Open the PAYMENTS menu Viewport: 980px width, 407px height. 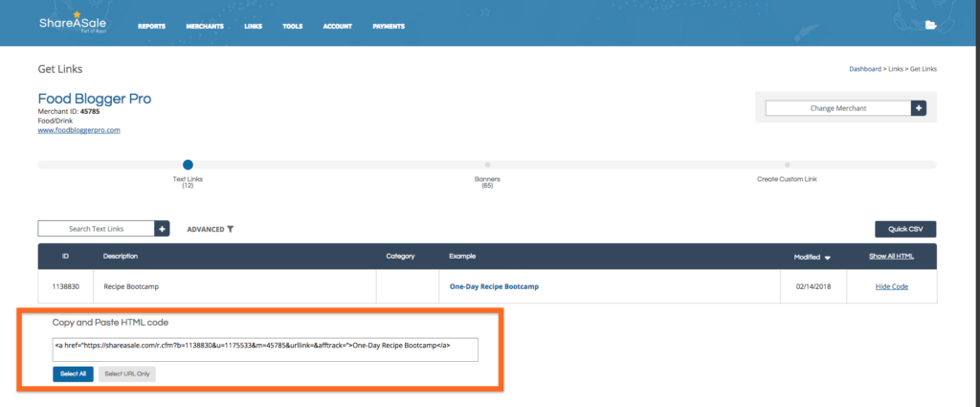389,26
